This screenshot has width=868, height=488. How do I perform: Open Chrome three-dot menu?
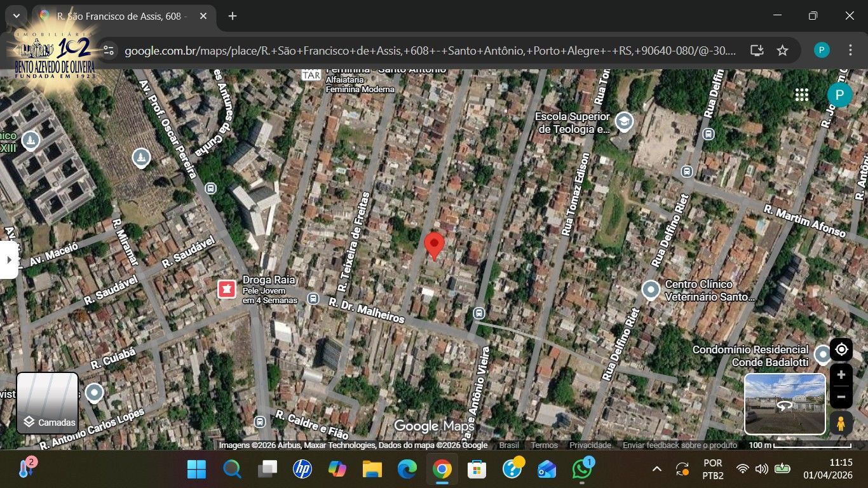tap(850, 50)
